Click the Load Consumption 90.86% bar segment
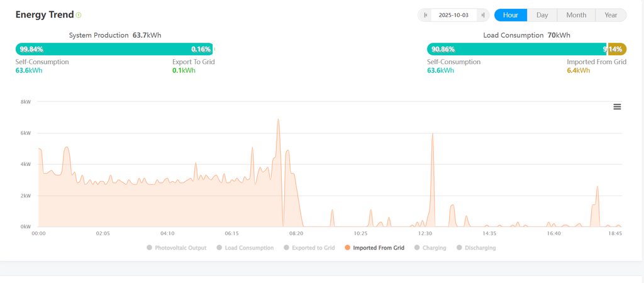644x283 pixels. [x=516, y=49]
